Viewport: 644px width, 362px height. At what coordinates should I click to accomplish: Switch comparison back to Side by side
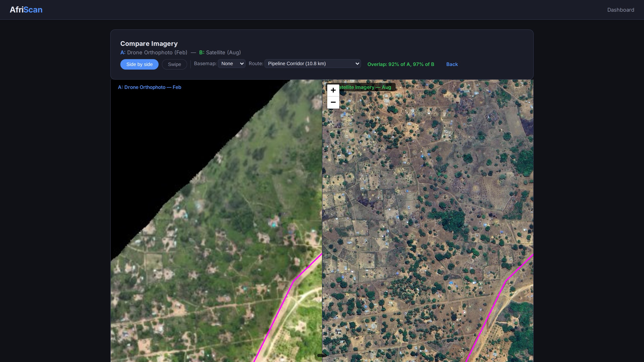pyautogui.click(x=139, y=64)
